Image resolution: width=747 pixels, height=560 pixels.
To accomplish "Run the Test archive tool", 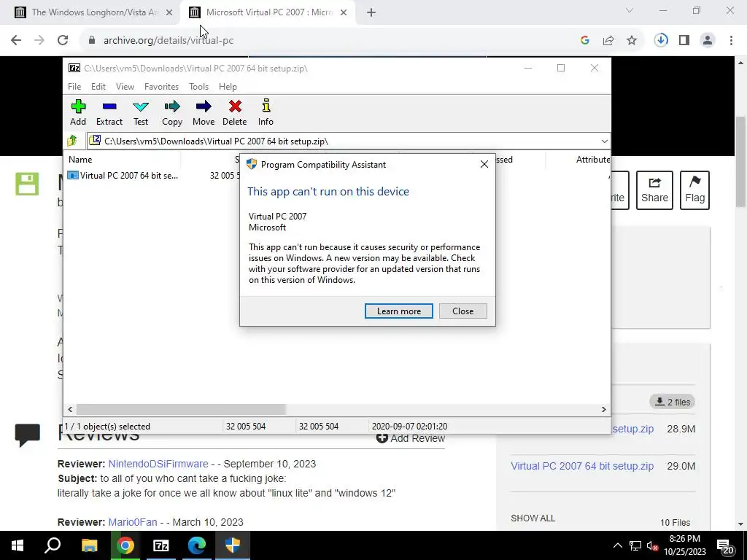I will click(141, 112).
